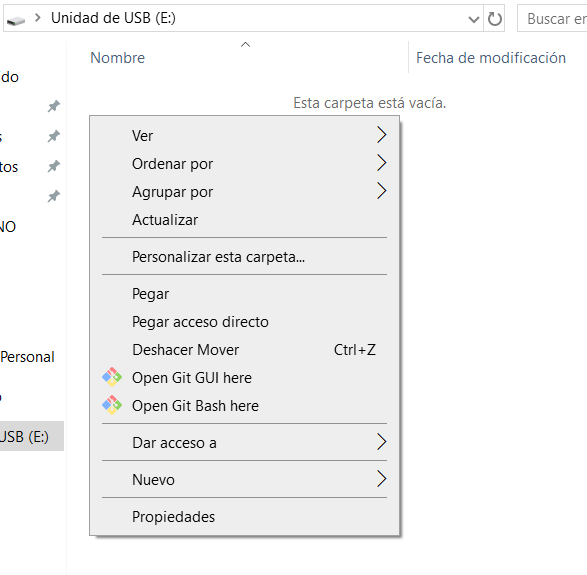The image size is (587, 575).
Task: Click the pin icon beside the 'tos' sidebar item
Action: point(54,166)
